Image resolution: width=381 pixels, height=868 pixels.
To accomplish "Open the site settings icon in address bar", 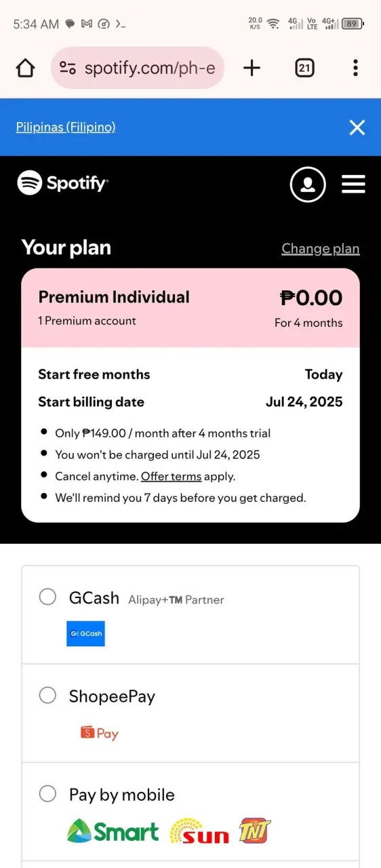I will (68, 68).
